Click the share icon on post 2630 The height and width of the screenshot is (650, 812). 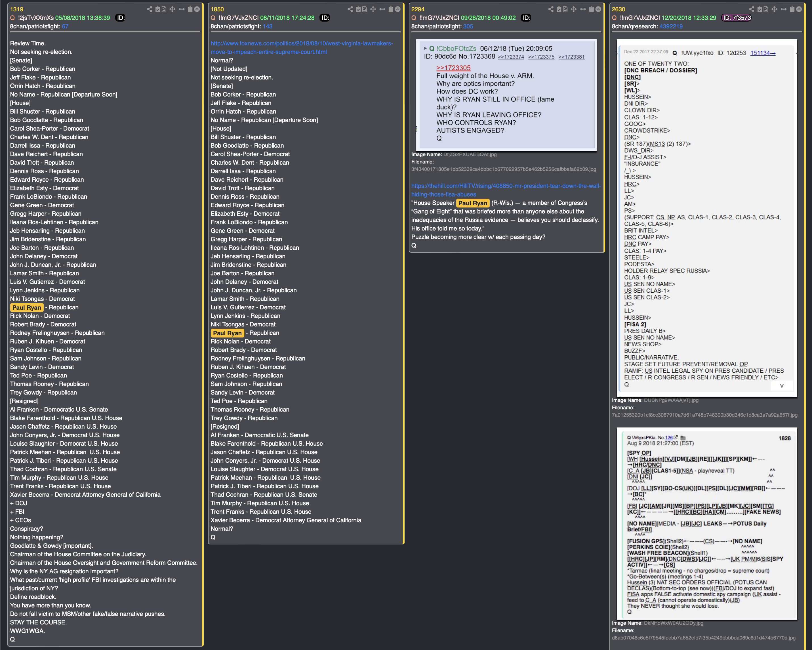[x=752, y=9]
